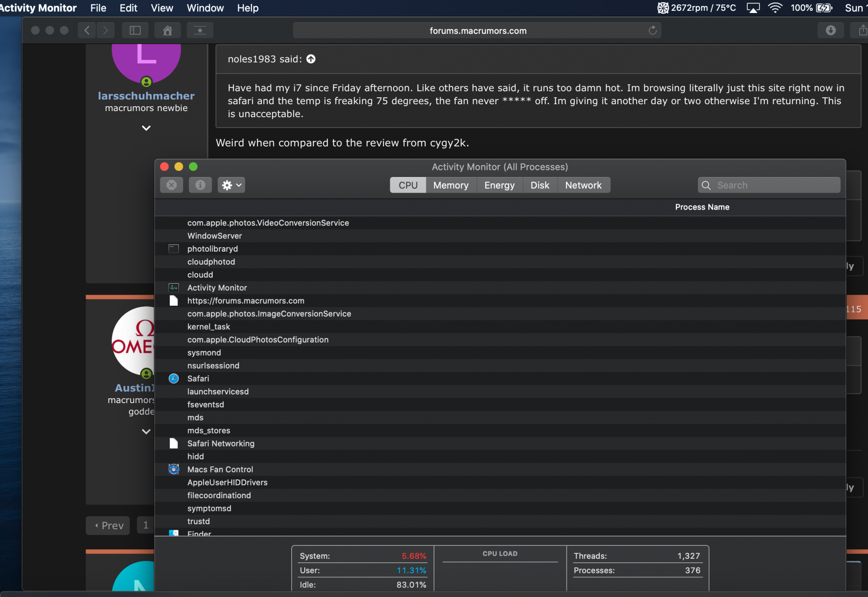The image size is (868, 597).
Task: Switch to the Energy tab
Action: (500, 185)
